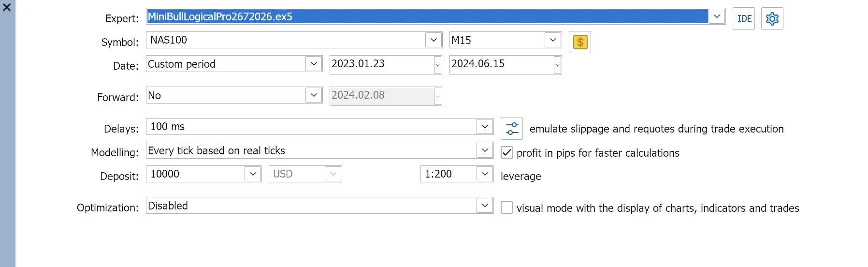Click the 'emulate slippage and requotes' label

click(656, 129)
